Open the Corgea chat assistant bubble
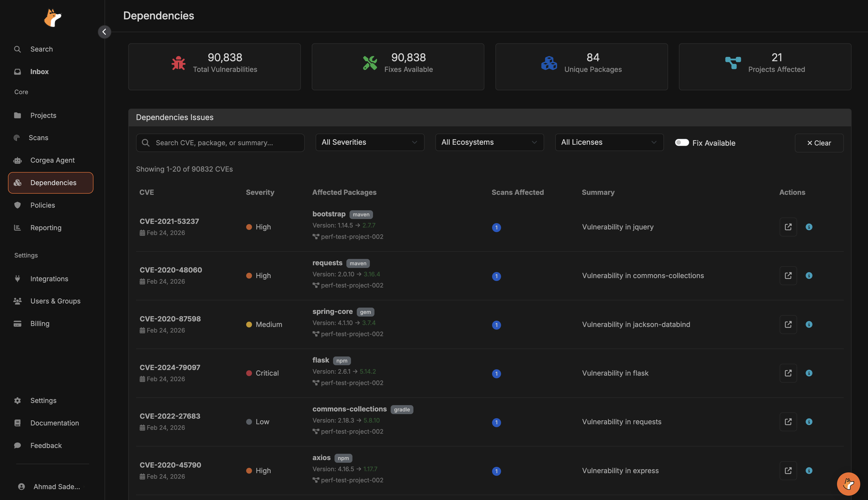 [x=848, y=484]
